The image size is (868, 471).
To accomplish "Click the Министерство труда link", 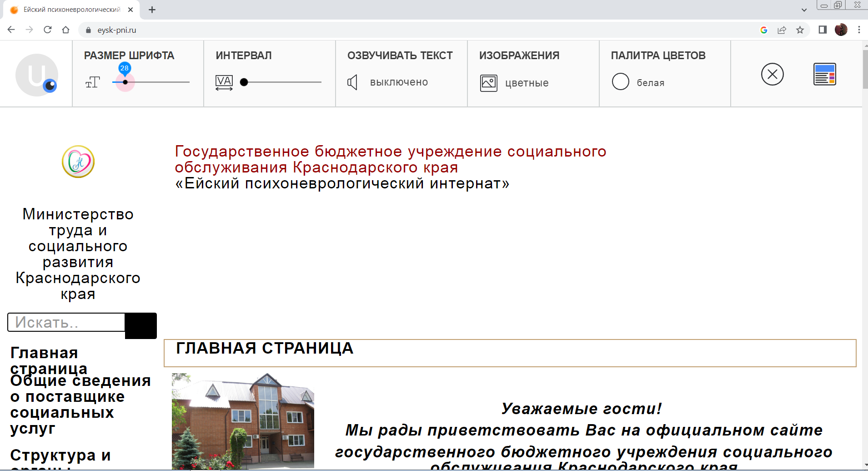I will [x=78, y=253].
